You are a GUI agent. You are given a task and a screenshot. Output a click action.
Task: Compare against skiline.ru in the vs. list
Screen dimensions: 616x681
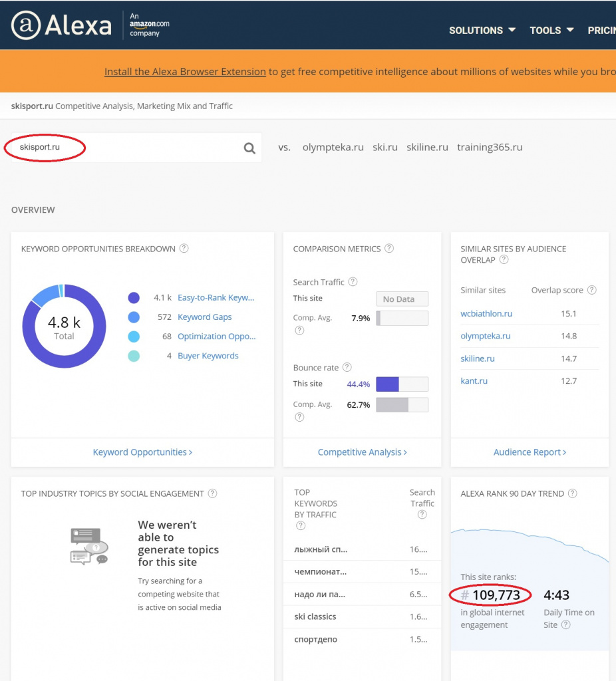428,147
